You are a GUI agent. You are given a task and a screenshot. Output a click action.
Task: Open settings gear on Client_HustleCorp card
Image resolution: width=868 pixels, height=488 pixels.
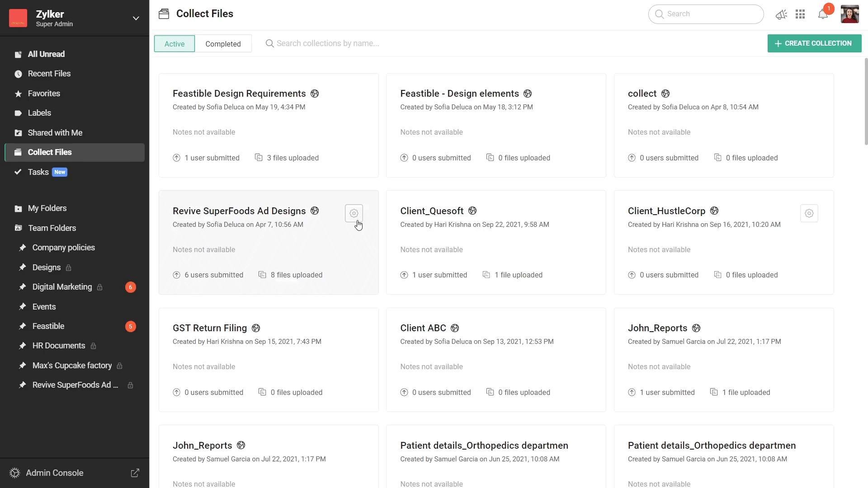pyautogui.click(x=809, y=213)
